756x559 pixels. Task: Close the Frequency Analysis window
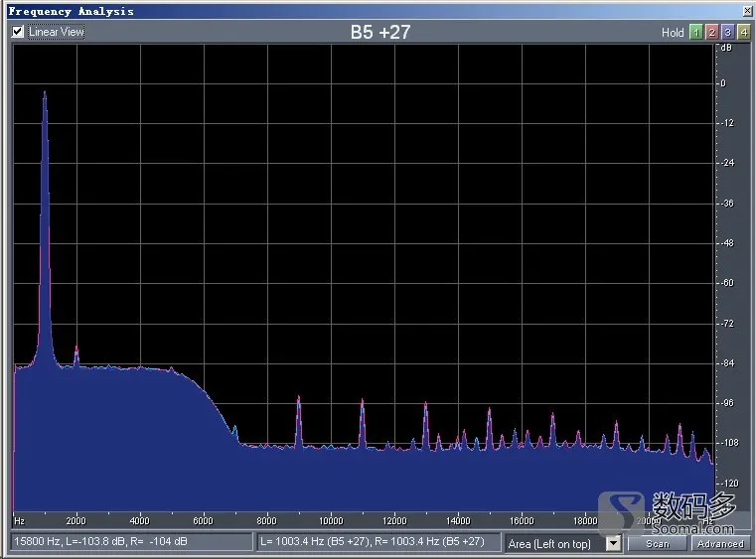747,11
